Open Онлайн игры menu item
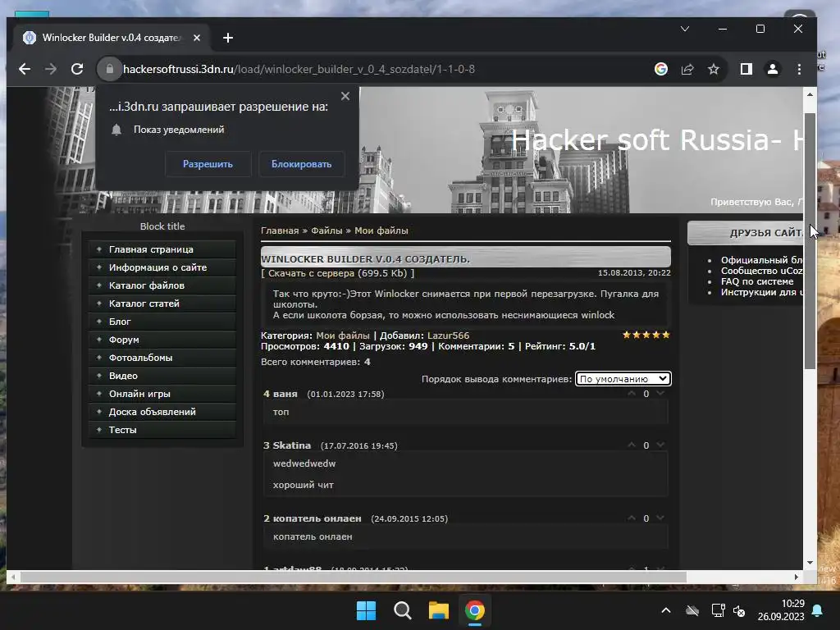Screen dimensions: 840x630 [x=162, y=394]
